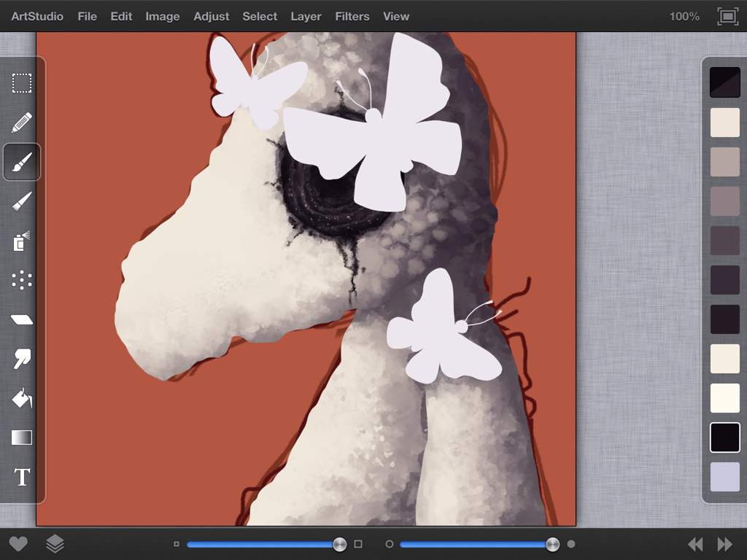
Task: Click the hollow circle low opacity icon
Action: (x=390, y=544)
